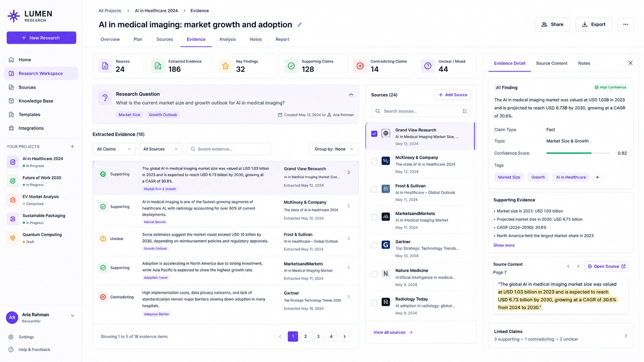Check the Nature Medicine source
This screenshot has height=362, width=644.
[374, 274]
